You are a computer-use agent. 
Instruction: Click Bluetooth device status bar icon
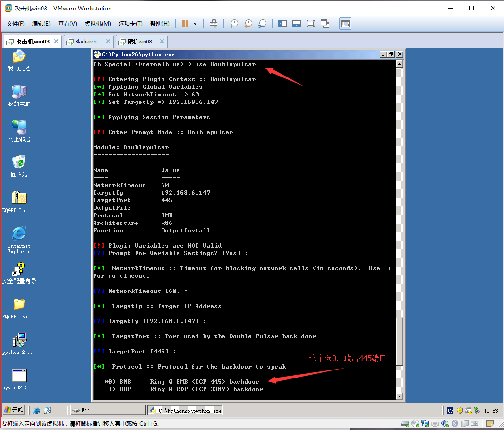coord(454,423)
